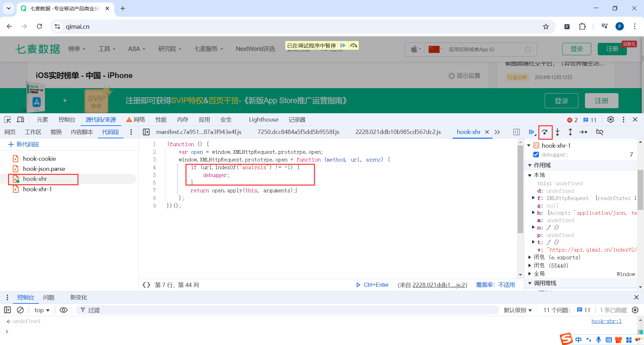Open manifest.c7a951 file tab
The image size is (644, 345).
click(199, 132)
